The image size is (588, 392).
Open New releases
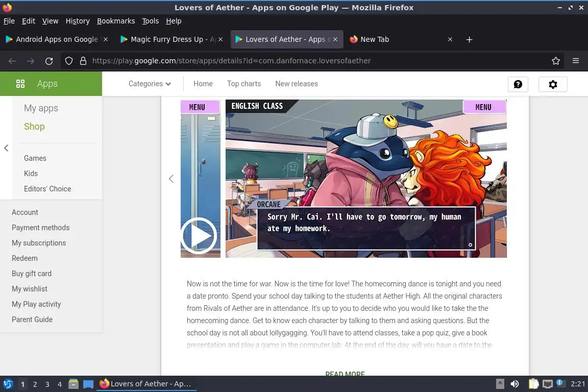(296, 84)
